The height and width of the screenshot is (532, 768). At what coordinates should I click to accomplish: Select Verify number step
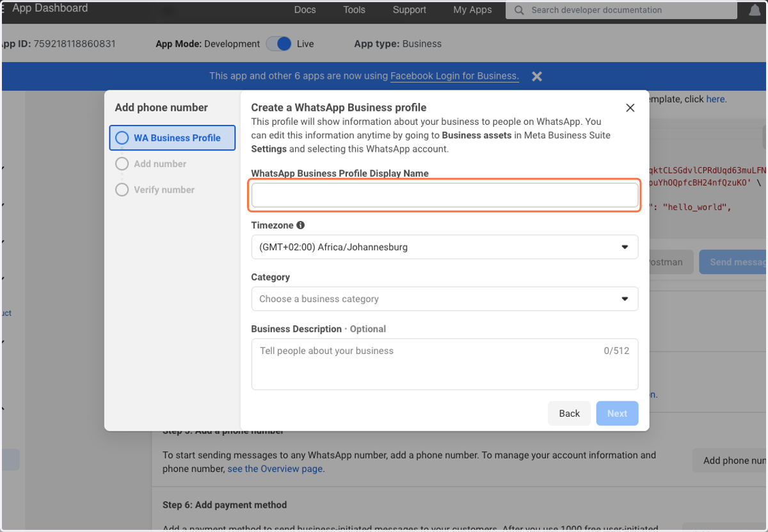(x=155, y=190)
